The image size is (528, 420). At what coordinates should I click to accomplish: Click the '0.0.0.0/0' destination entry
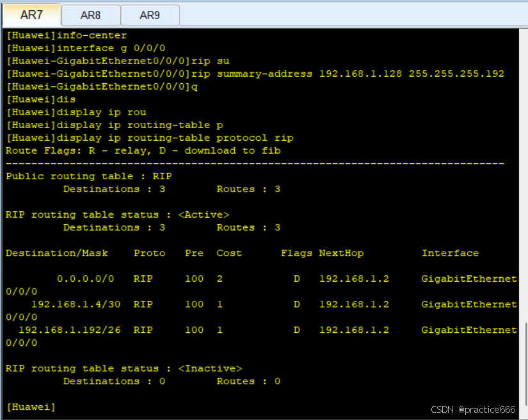tap(86, 279)
